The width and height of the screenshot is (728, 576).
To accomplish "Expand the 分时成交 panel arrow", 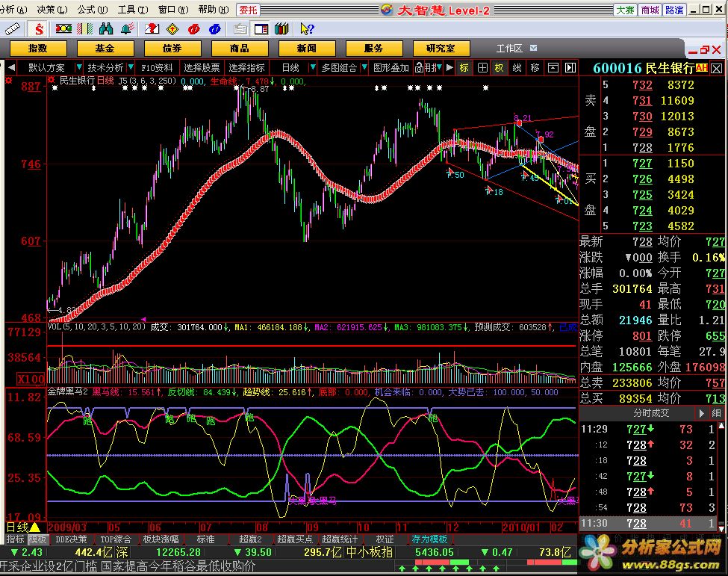I will tap(702, 413).
